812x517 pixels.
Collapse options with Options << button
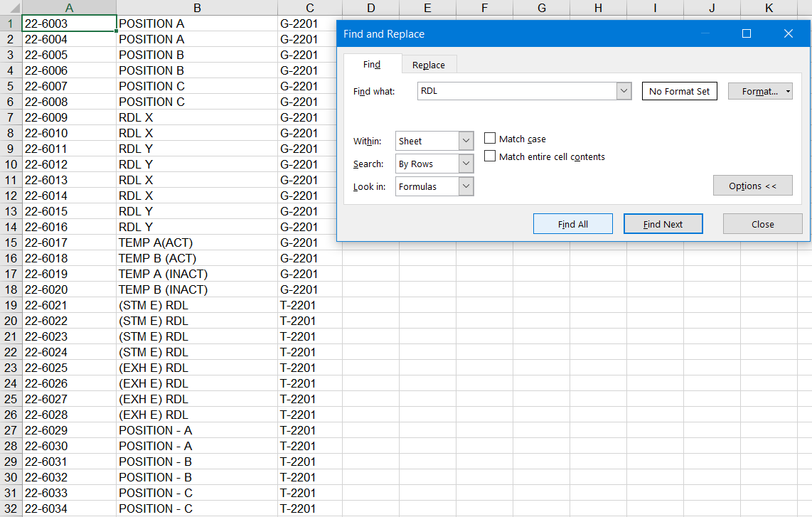pos(752,186)
